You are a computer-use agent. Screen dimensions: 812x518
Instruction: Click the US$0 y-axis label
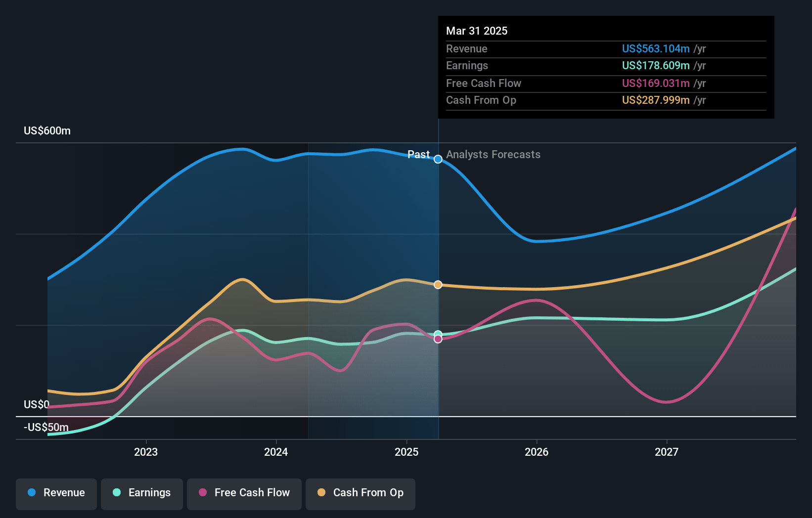tap(37, 405)
